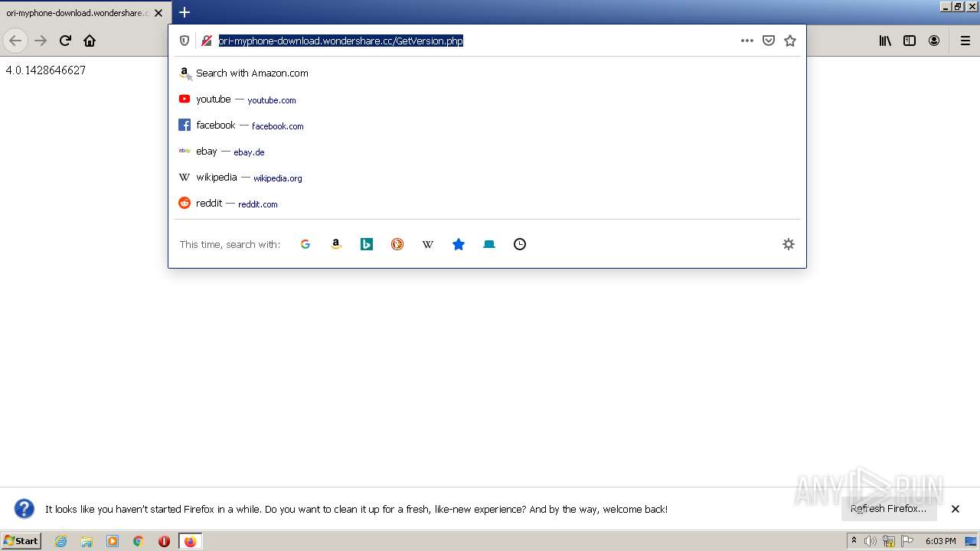Open the Library bookmarks history icon
Viewport: 980px width, 551px height.
point(885,41)
